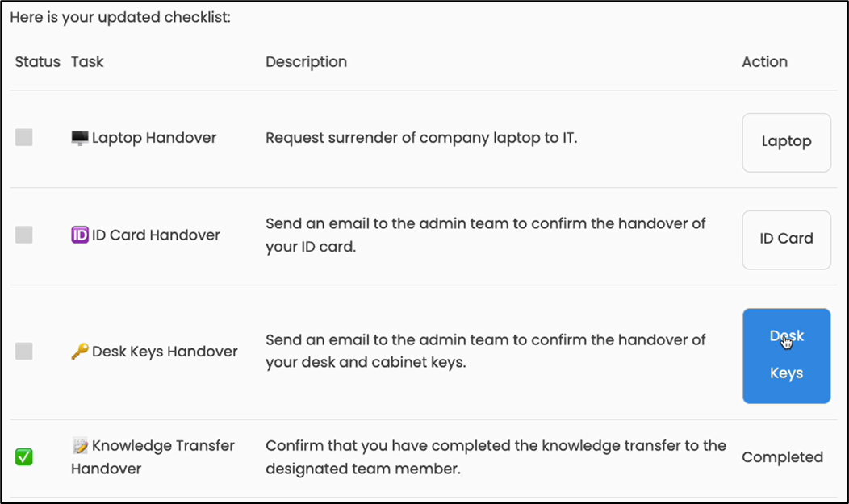The image size is (849, 504).
Task: Select the Task column header
Action: point(87,62)
